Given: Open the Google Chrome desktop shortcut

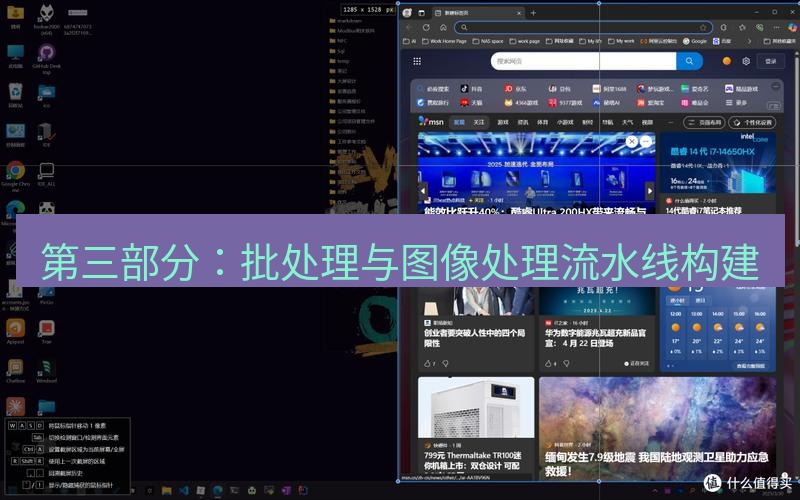Looking at the screenshot, I should click(x=16, y=177).
